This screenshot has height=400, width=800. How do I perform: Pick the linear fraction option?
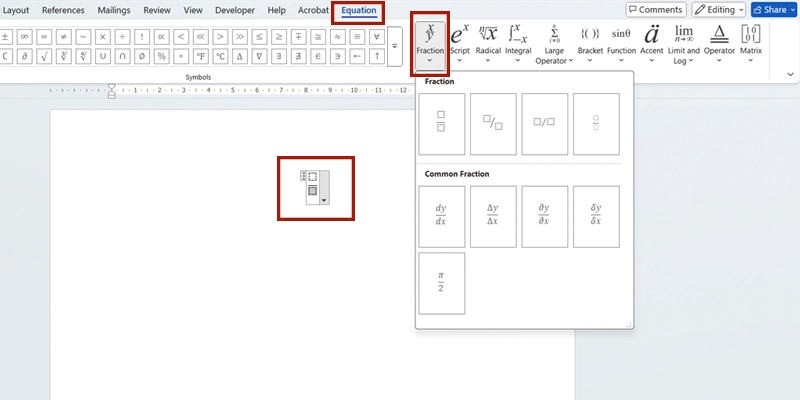pos(544,124)
